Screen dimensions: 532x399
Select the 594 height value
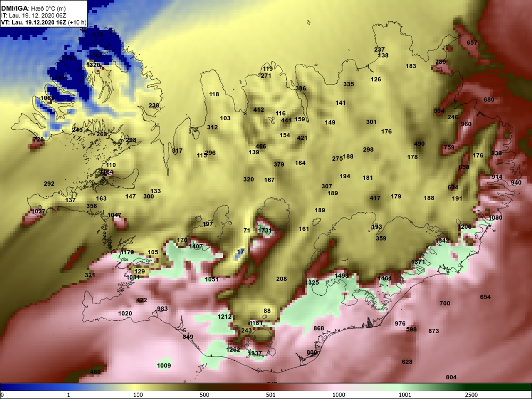click(439, 111)
